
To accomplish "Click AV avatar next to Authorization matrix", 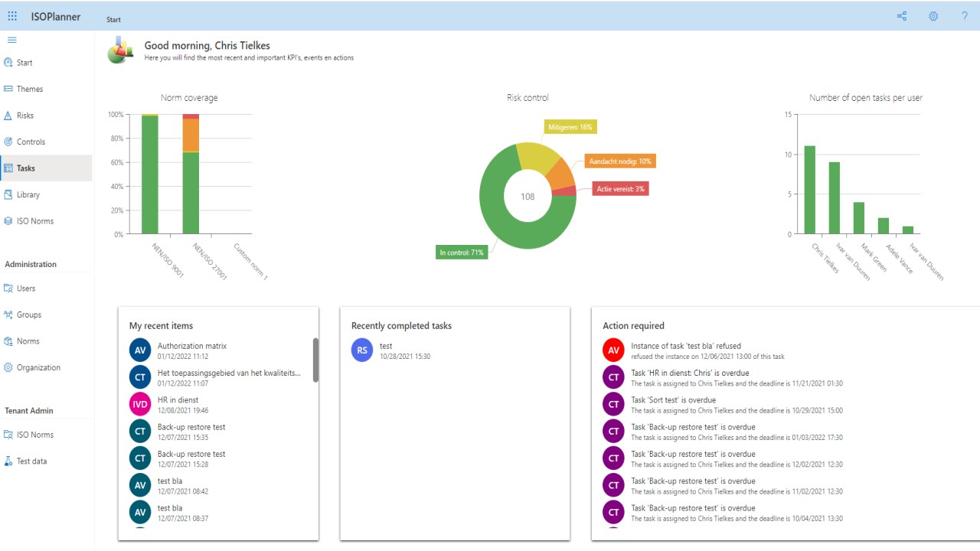I will point(140,350).
